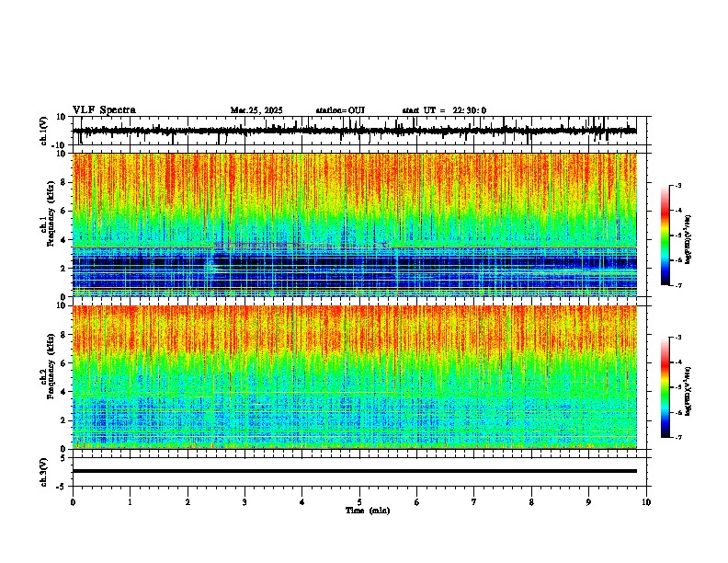Click the "8" kHz tick of ch.1 spectrogram
The width and height of the screenshot is (728, 563).
[65, 182]
